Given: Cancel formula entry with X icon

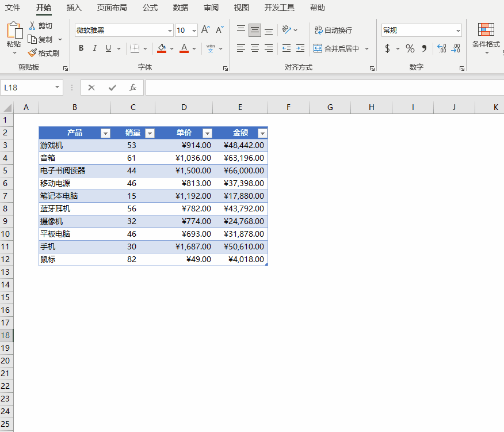Looking at the screenshot, I should [x=91, y=88].
